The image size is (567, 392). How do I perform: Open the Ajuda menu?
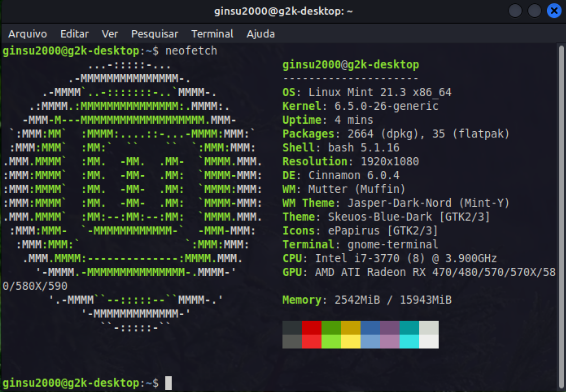[260, 34]
